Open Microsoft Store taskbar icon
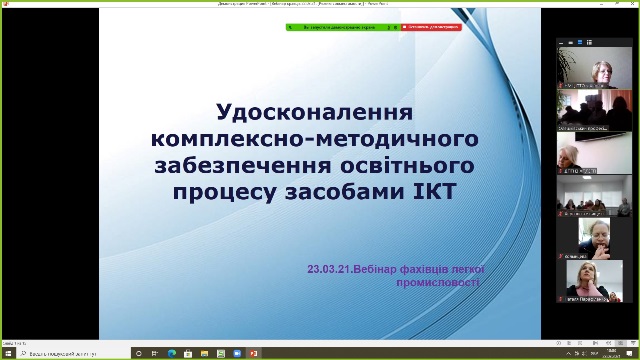 pyautogui.click(x=188, y=353)
